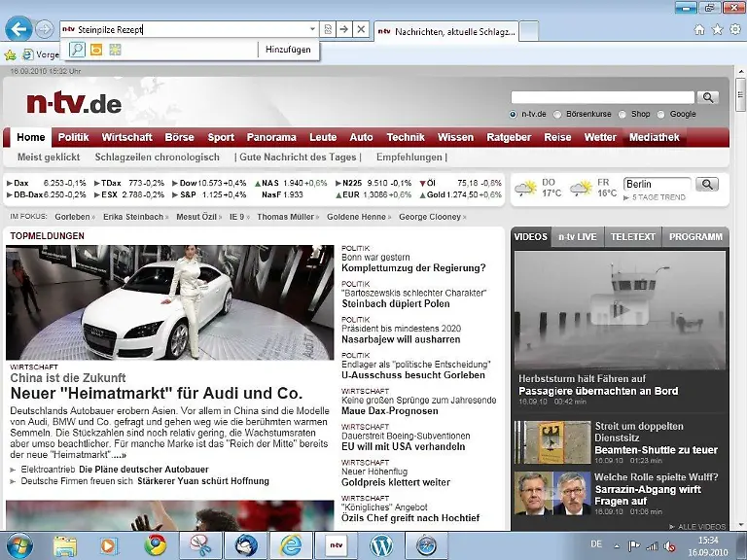The width and height of the screenshot is (747, 560).
Task: Play the Herbststurm ferry video
Action: pyautogui.click(x=620, y=310)
